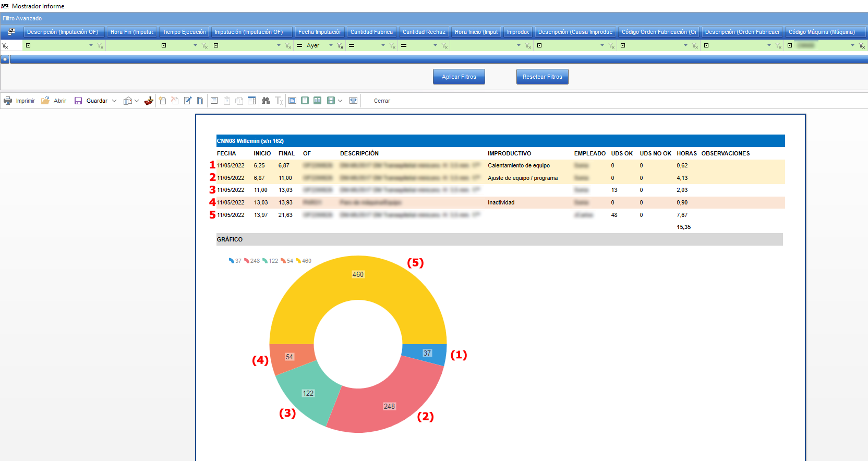Viewport: 868px width, 461px height.
Task: Open the multiple pages view dropdown arrow
Action: tap(340, 101)
